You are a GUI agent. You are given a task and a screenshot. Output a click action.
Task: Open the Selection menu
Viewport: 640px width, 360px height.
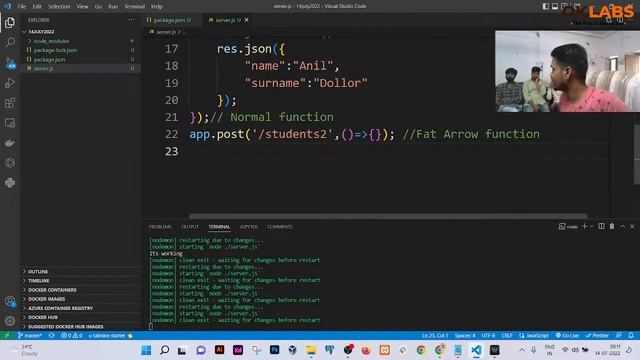[59, 7]
